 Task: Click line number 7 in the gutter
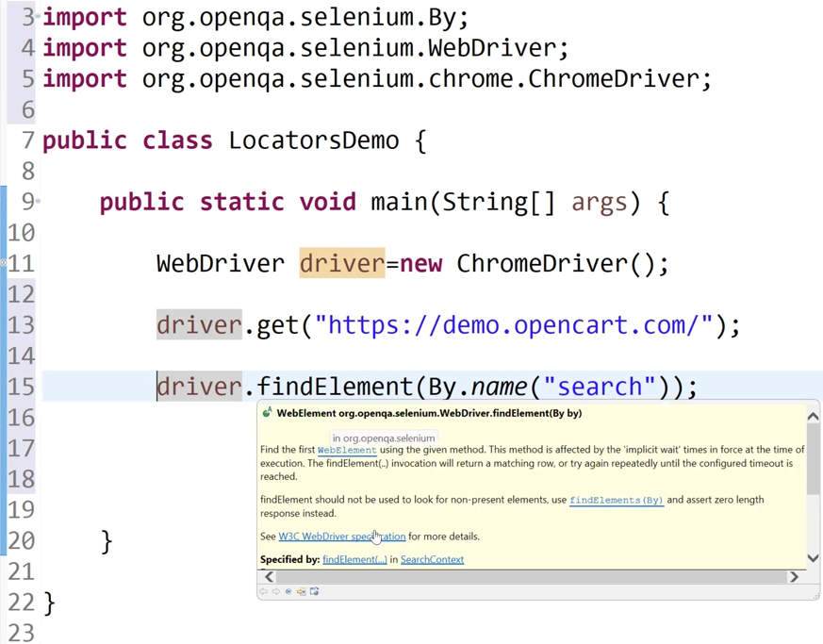tap(28, 140)
